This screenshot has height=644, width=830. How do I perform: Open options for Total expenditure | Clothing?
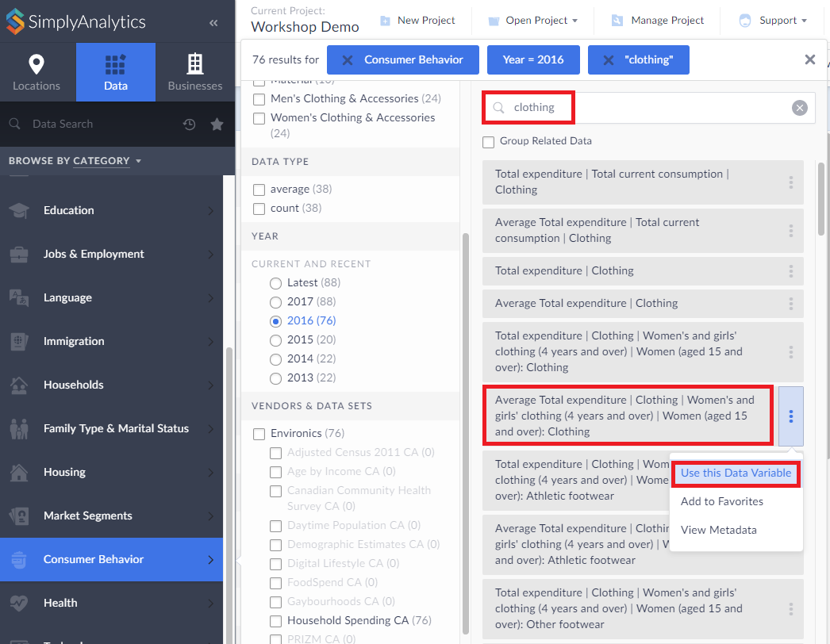click(x=790, y=271)
